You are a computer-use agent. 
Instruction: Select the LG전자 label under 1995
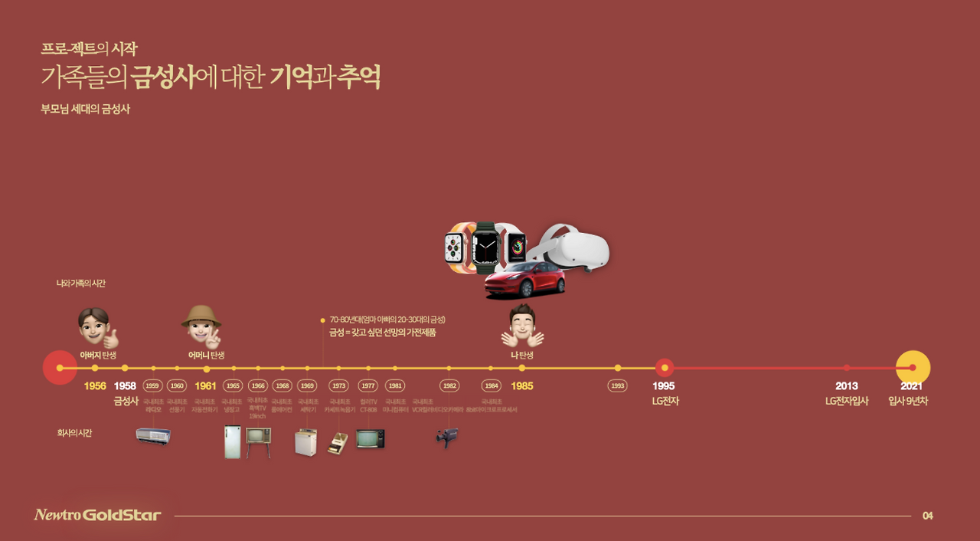click(x=665, y=400)
